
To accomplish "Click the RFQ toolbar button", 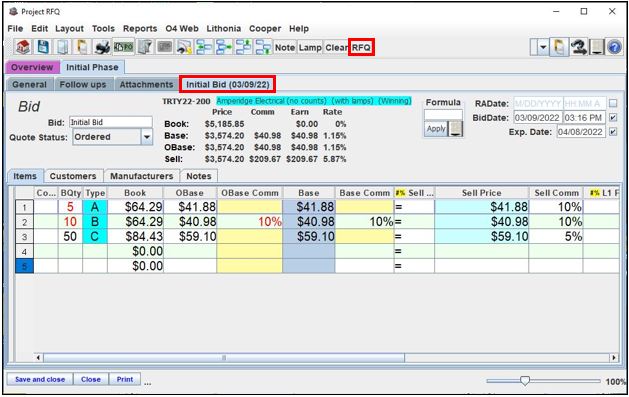I will 361,47.
